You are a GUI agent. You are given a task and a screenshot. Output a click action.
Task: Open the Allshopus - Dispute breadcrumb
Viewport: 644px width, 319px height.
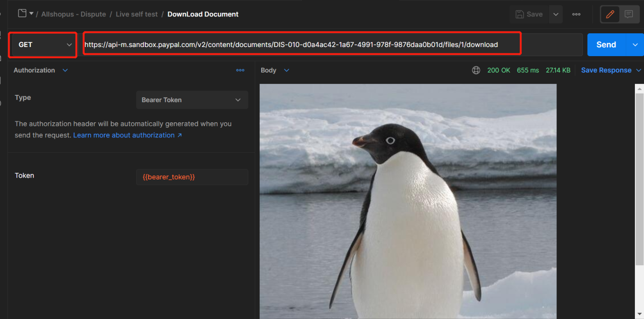pyautogui.click(x=73, y=14)
